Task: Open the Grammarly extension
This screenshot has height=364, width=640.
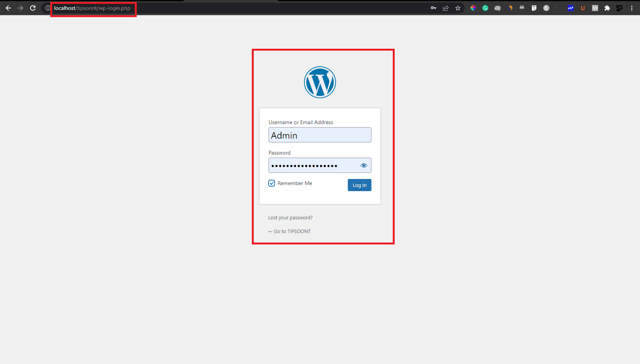Action: pos(485,8)
